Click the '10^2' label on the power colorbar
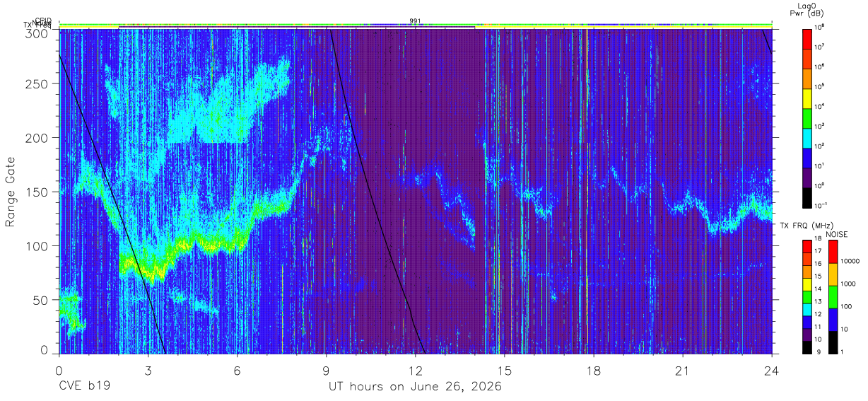This screenshot has width=868, height=401. point(820,146)
